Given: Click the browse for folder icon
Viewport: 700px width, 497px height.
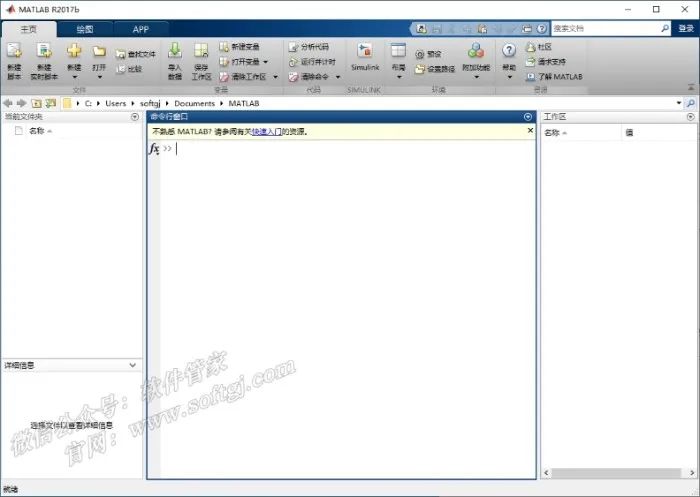Looking at the screenshot, I should pyautogui.click(x=51, y=103).
